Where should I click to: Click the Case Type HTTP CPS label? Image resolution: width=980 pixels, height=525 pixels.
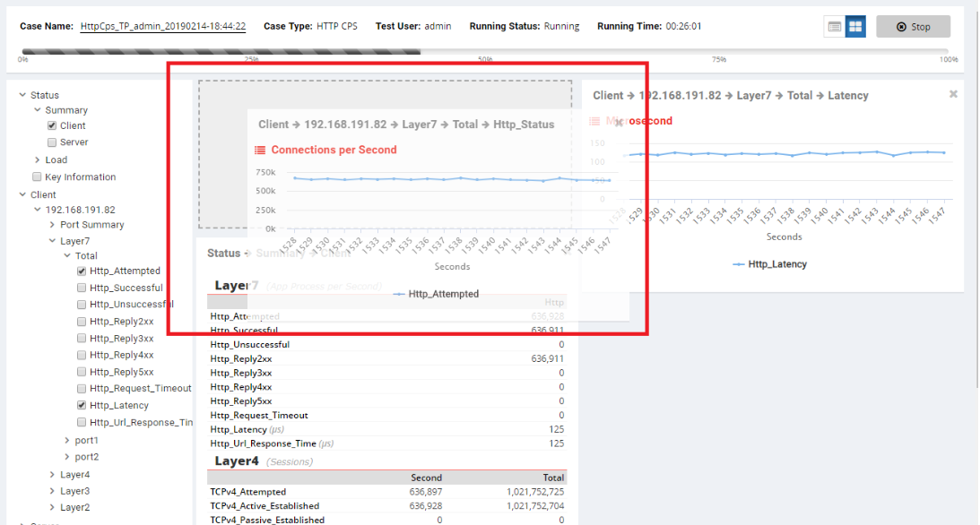tap(310, 26)
